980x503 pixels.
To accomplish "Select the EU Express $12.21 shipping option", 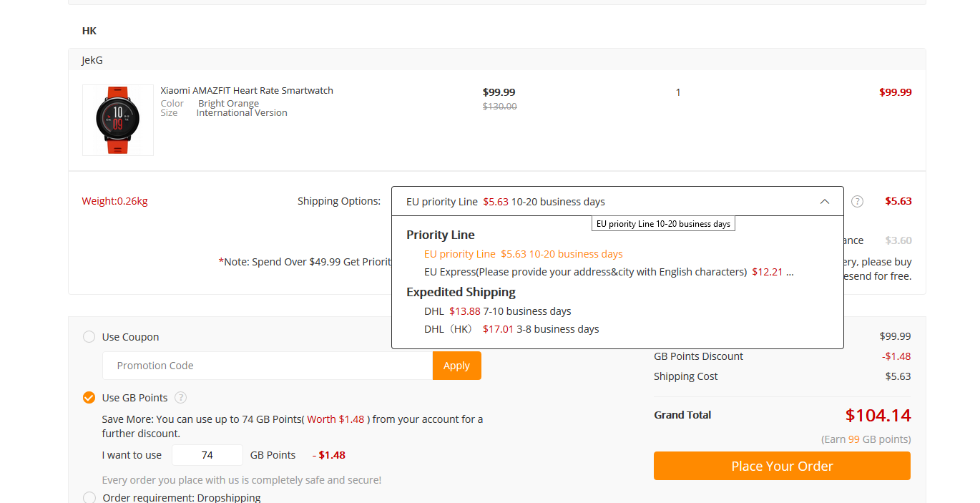I will pyautogui.click(x=608, y=272).
